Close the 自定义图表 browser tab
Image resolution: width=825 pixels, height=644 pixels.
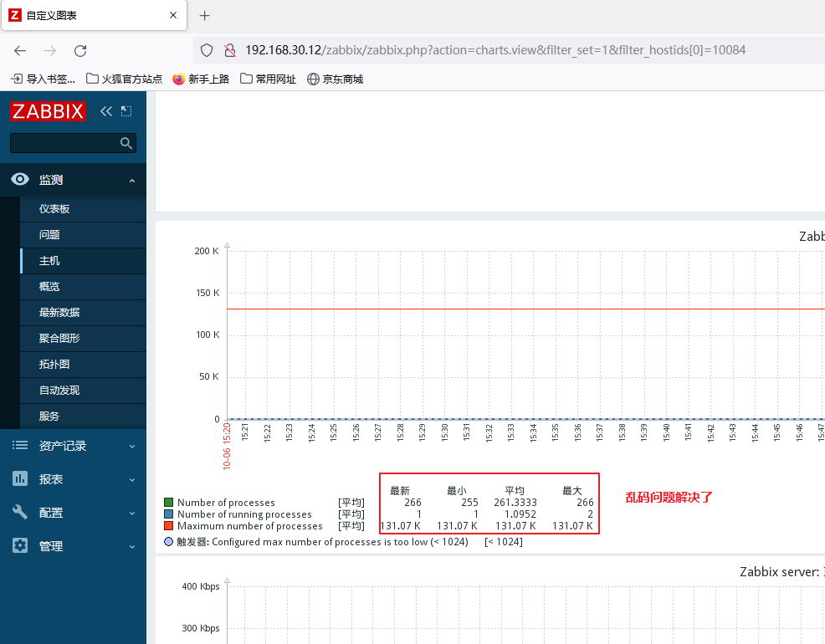point(173,15)
